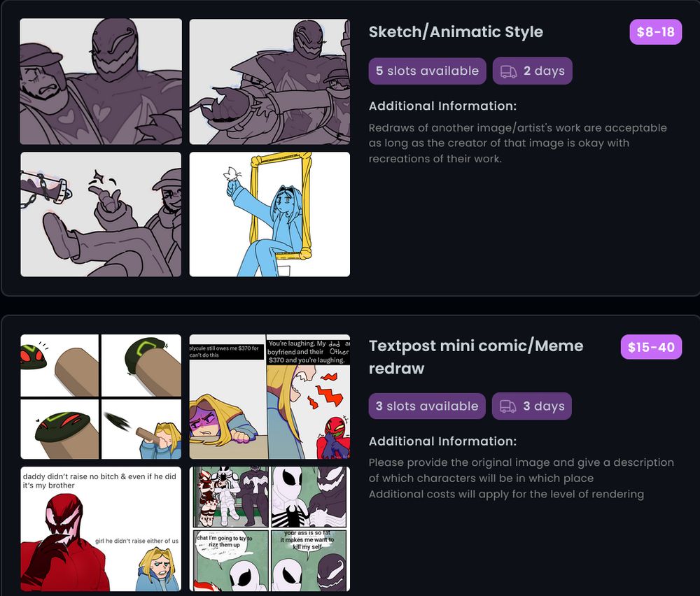The width and height of the screenshot is (700, 596).
Task: Open the sketch thumbnail of symbiote hugging capped man
Action: click(x=101, y=81)
